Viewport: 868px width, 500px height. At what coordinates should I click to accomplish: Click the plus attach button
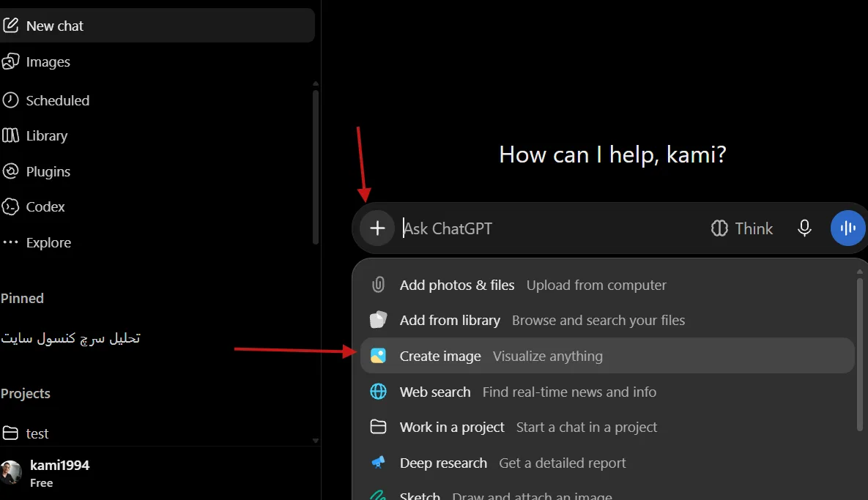pos(377,228)
